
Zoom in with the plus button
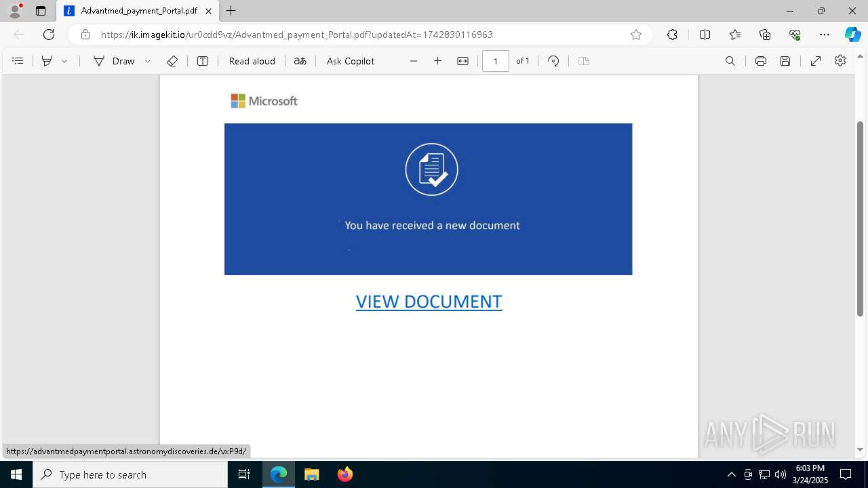(438, 61)
